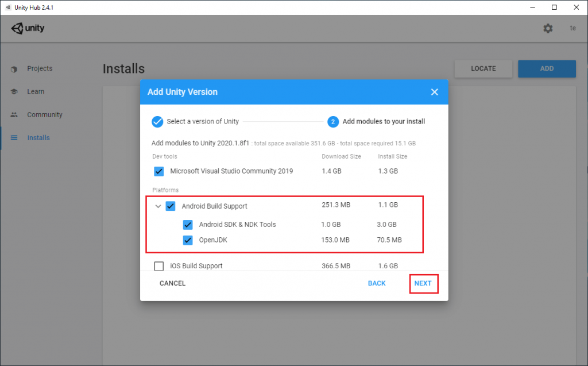Click the 'Android SDK & NDK Tools' label
The width and height of the screenshot is (588, 366).
(237, 225)
